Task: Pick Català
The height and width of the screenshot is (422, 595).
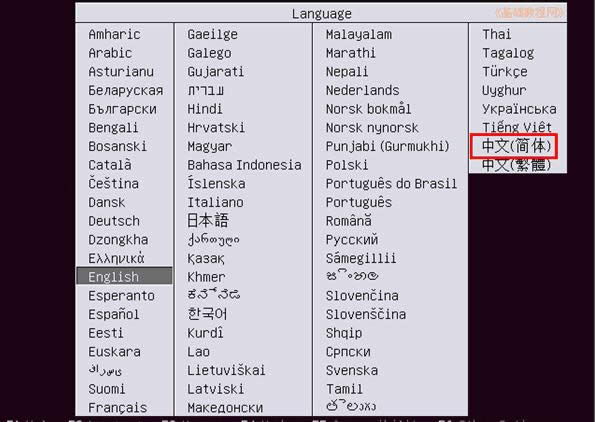Action: click(x=110, y=165)
